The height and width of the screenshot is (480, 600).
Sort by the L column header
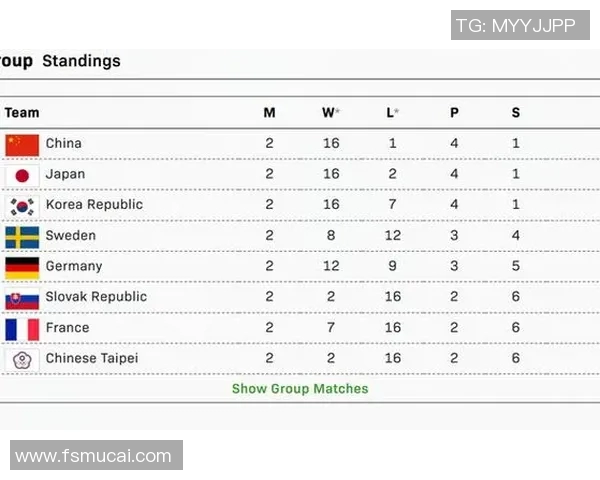coord(392,113)
